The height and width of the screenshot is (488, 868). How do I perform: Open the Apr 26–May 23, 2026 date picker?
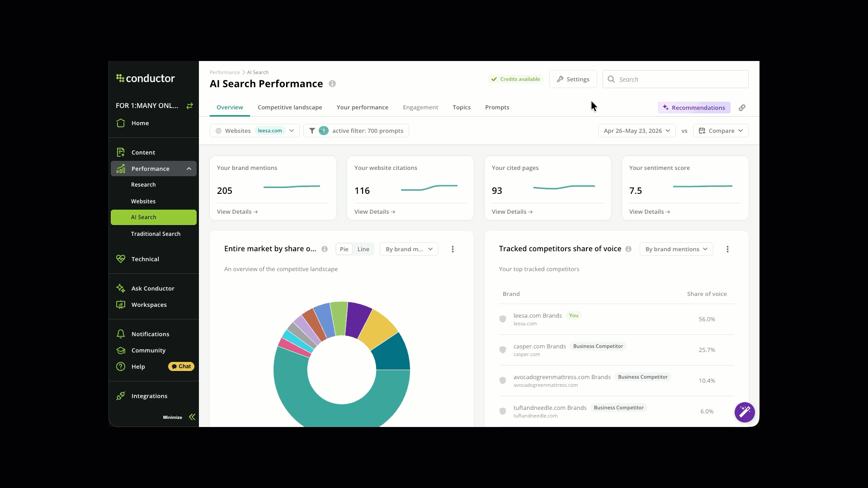click(637, 131)
